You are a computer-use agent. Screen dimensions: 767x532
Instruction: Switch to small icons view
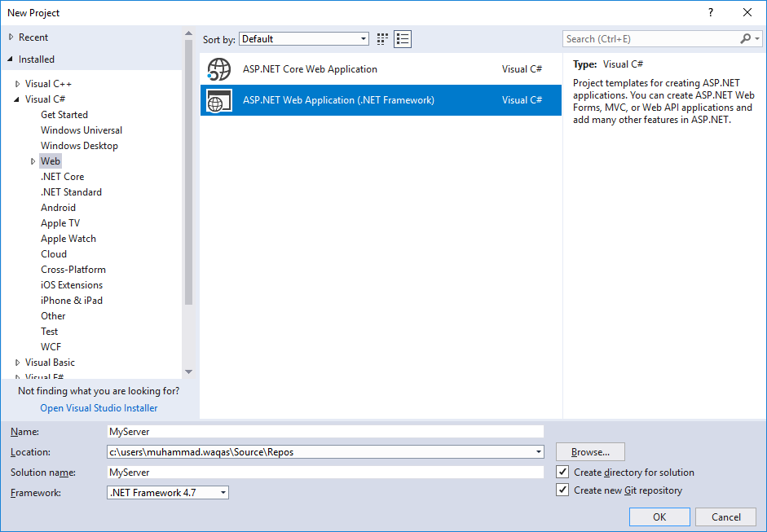coord(382,39)
